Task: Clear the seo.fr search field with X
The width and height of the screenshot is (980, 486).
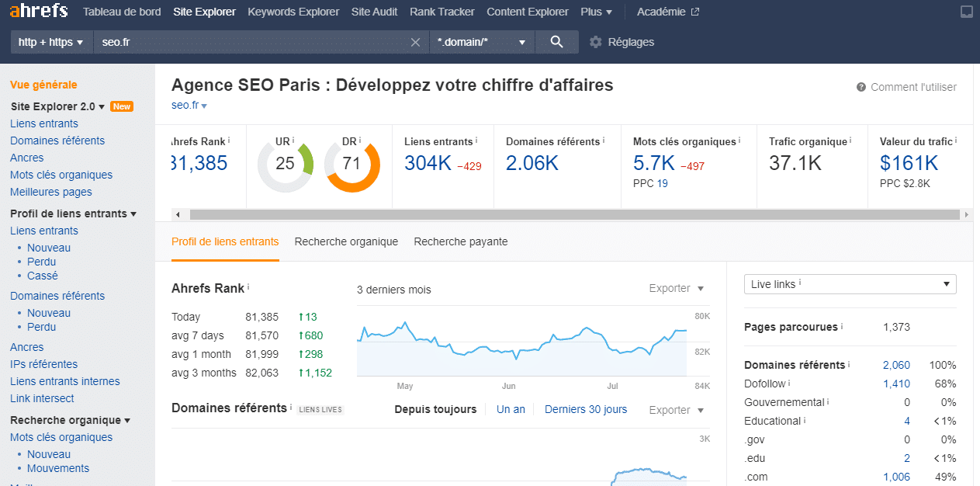Action: (x=416, y=42)
